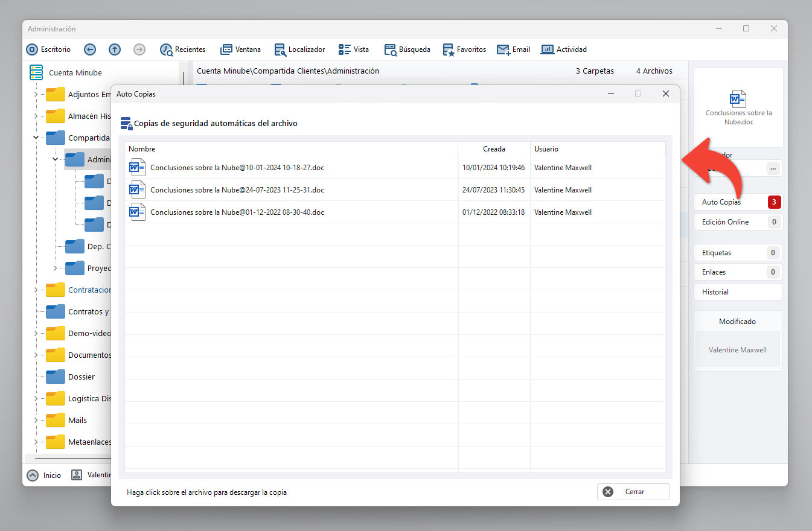Screen dimensions: 812x531
Task: Click date cell 24/07/2023 11:30:45
Action: (x=493, y=190)
